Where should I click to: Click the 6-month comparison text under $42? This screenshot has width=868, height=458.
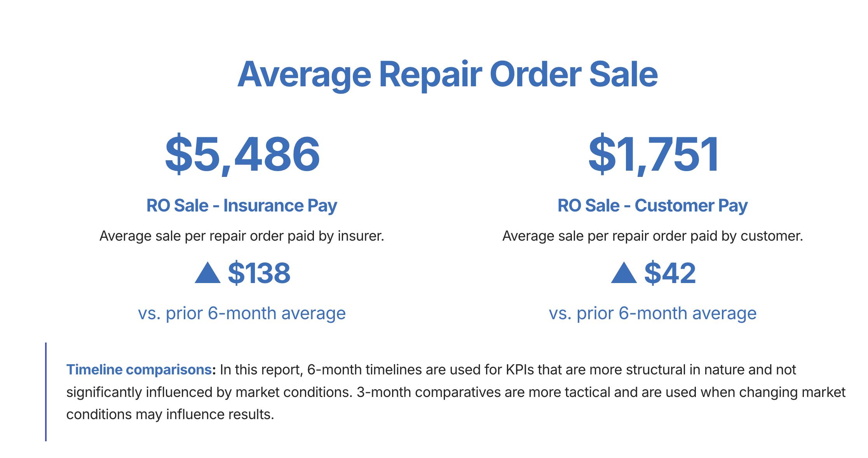point(652,313)
